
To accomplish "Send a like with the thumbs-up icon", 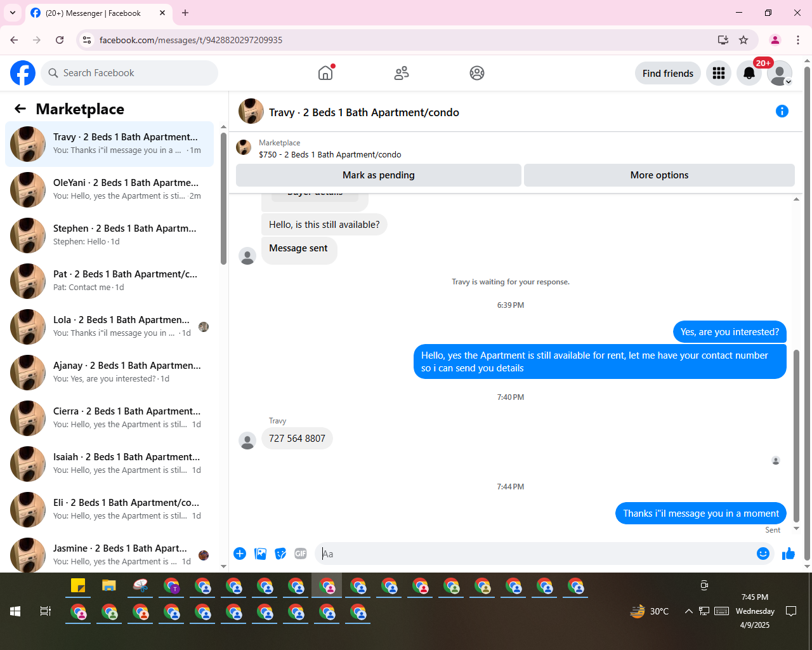I will [x=789, y=554].
